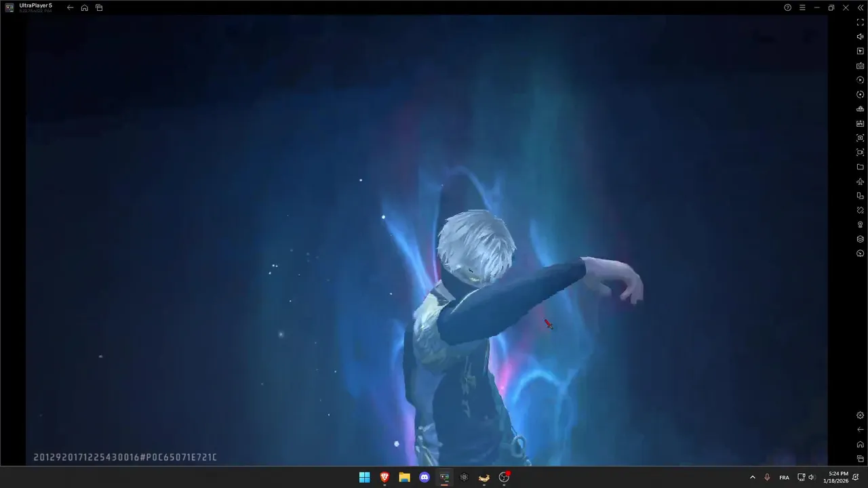Open network status icon in system tray
The image size is (868, 488).
click(x=801, y=477)
